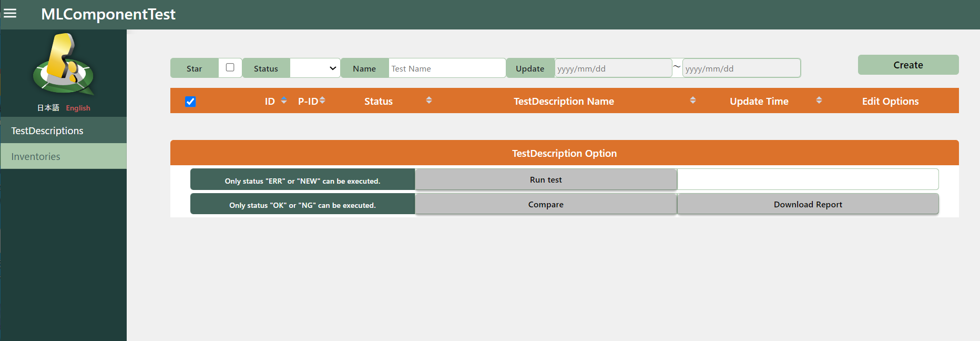
Task: Sort by TestDescription Name arrows
Action: 693,101
